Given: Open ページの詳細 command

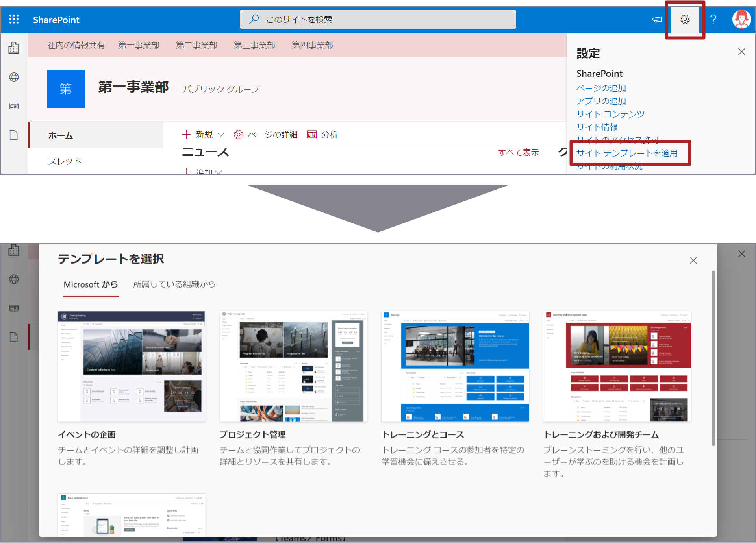Looking at the screenshot, I should pyautogui.click(x=265, y=135).
